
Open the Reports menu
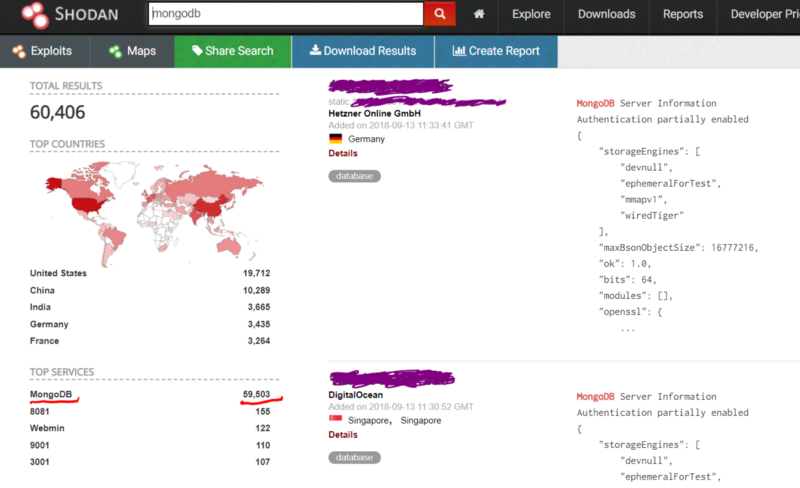683,14
